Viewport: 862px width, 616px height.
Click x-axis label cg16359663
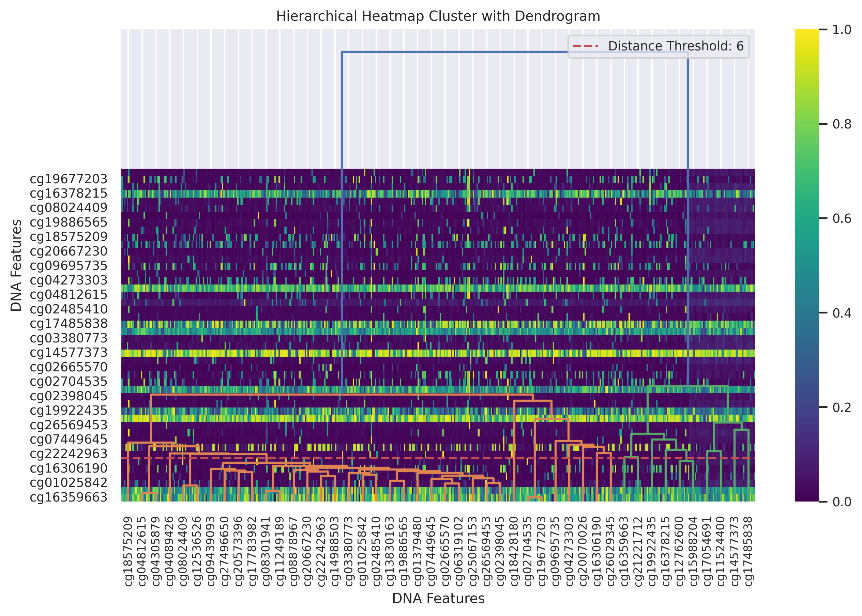624,551
